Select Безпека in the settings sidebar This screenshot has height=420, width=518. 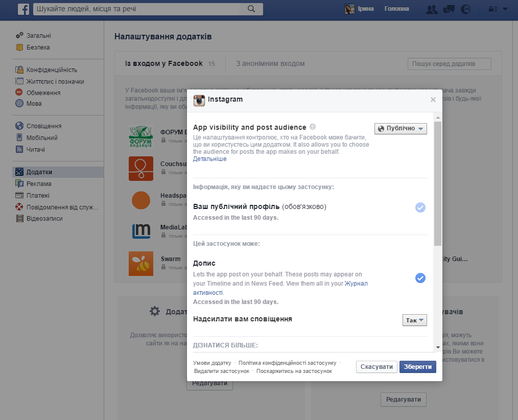(38, 48)
